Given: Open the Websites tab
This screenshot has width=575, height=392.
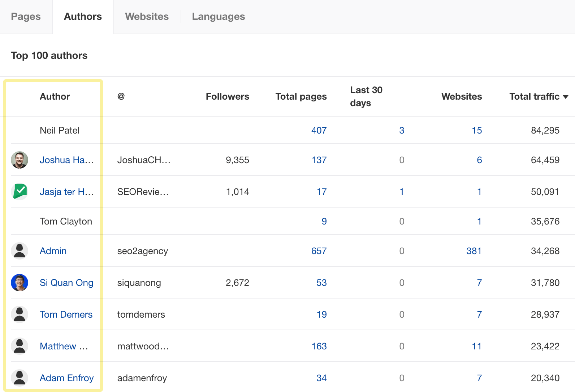Looking at the screenshot, I should 147,17.
